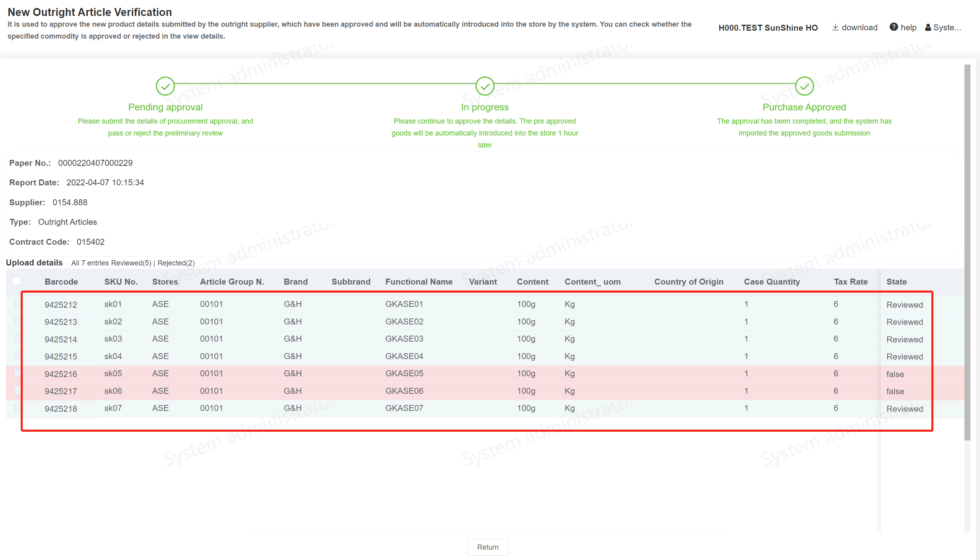This screenshot has height=560, width=980.
Task: Click the Purchase Approved checkmark circle
Action: click(804, 86)
